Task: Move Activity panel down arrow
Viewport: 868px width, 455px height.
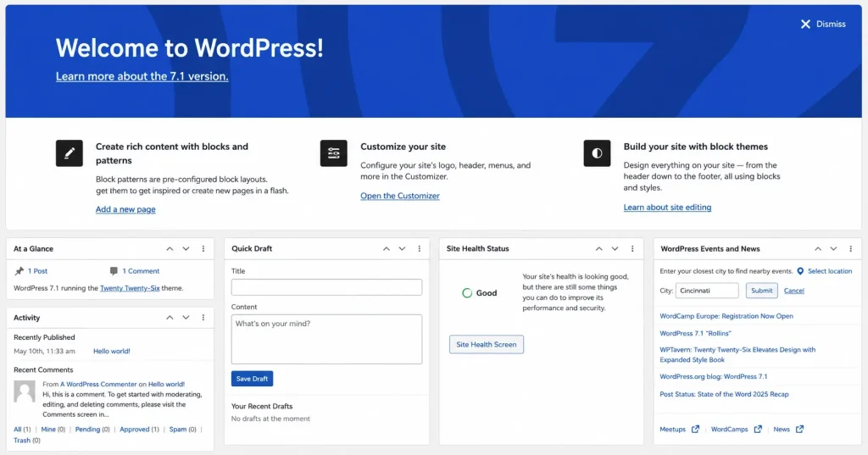Action: coord(186,318)
